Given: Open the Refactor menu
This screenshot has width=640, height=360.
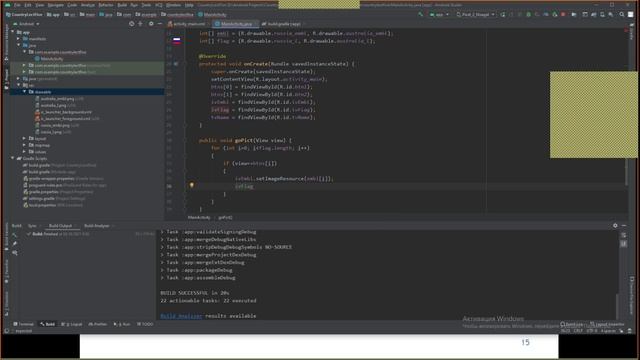Looking at the screenshot, I should [x=106, y=5].
